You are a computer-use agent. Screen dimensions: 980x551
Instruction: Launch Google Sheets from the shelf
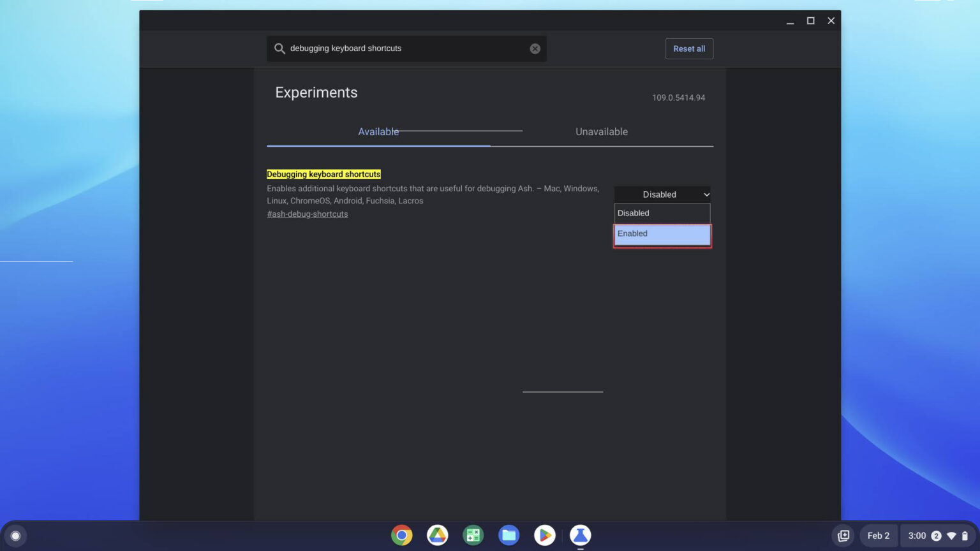tap(473, 535)
